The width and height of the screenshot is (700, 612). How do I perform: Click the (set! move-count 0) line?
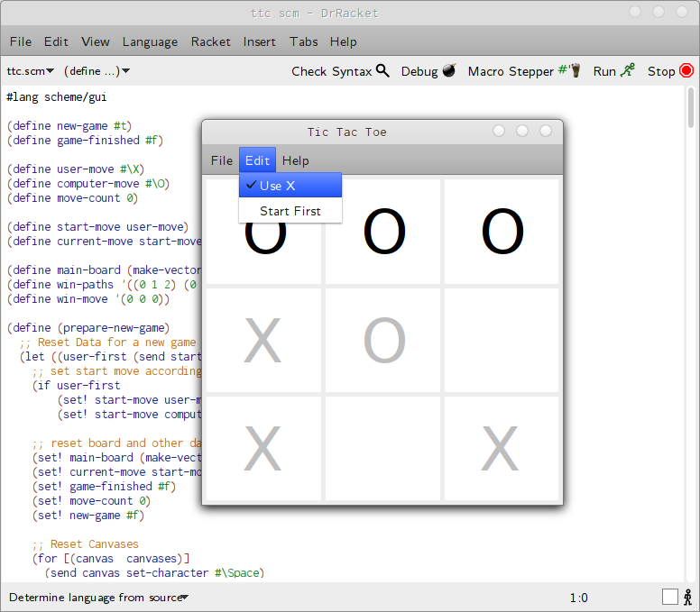pyautogui.click(x=91, y=500)
